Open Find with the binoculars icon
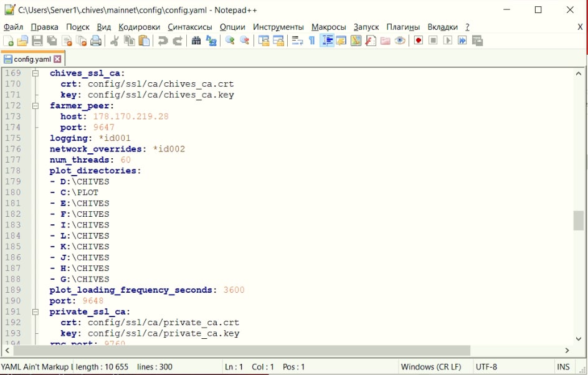The image size is (588, 375). (196, 41)
